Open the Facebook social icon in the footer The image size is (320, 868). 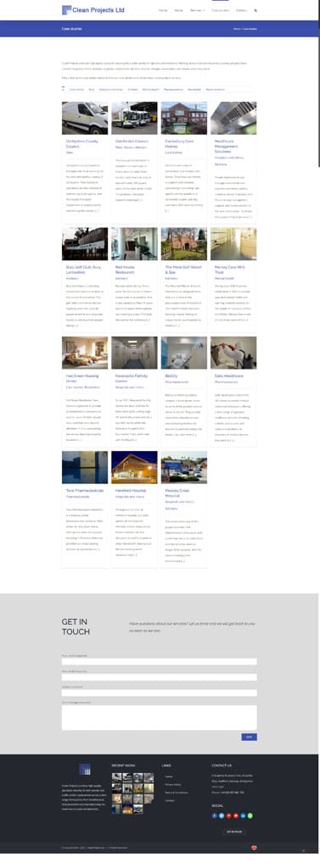(x=215, y=815)
